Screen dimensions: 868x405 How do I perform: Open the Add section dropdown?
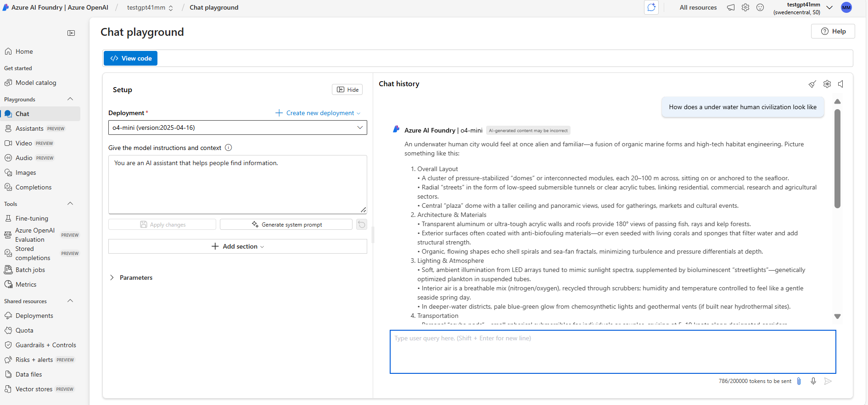click(238, 246)
